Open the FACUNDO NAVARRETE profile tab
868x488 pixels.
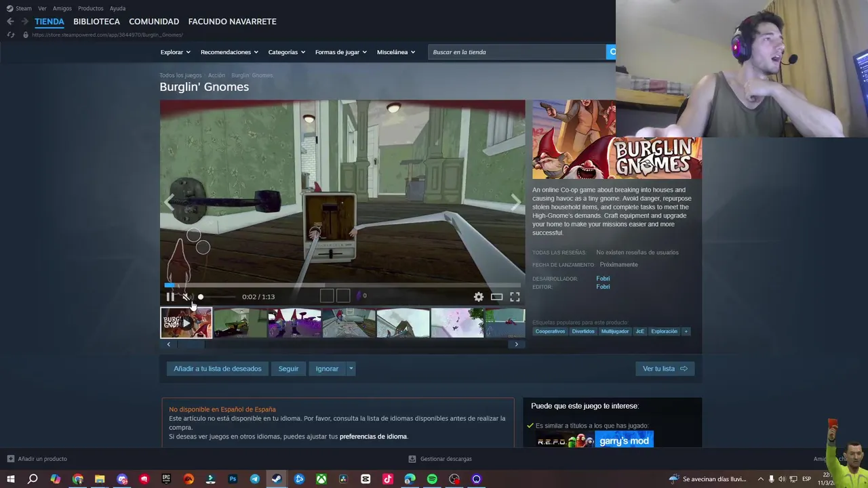pyautogui.click(x=232, y=22)
